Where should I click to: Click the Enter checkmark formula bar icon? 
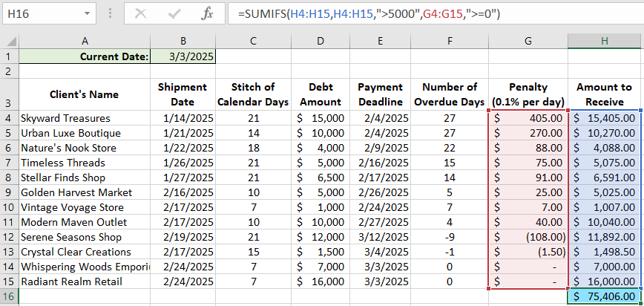coord(175,13)
